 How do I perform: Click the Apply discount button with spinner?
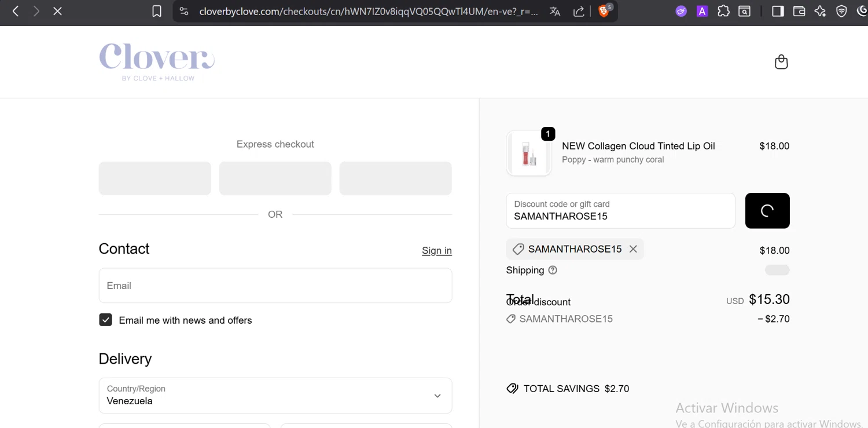click(767, 211)
